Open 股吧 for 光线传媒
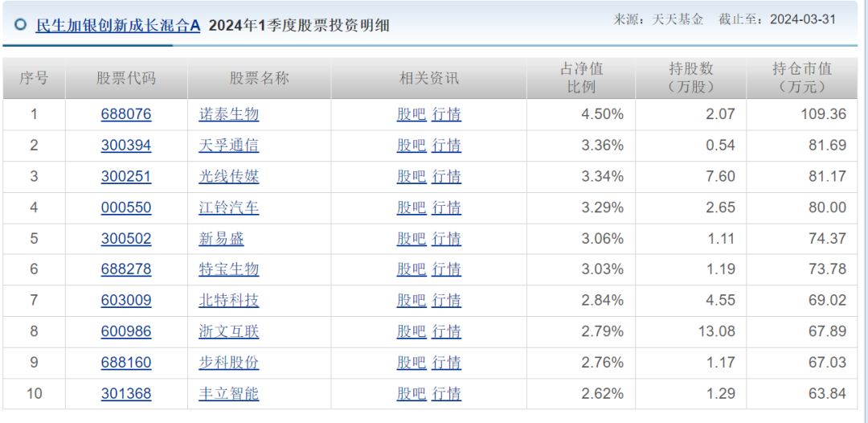 [411, 177]
